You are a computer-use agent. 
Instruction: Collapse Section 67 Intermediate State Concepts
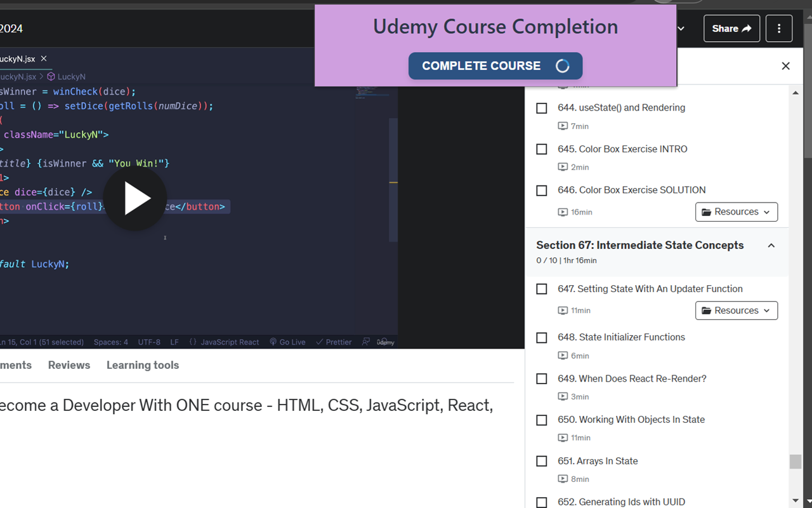click(x=771, y=246)
